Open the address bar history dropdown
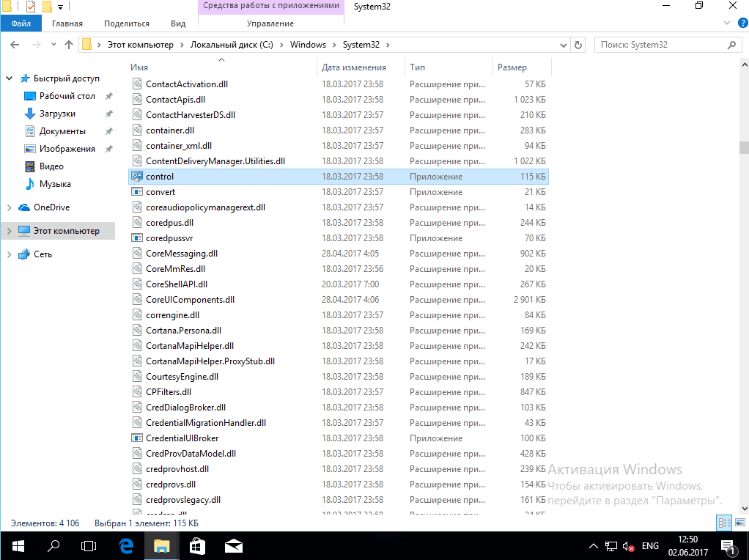Image resolution: width=749 pixels, height=560 pixels. 563,45
